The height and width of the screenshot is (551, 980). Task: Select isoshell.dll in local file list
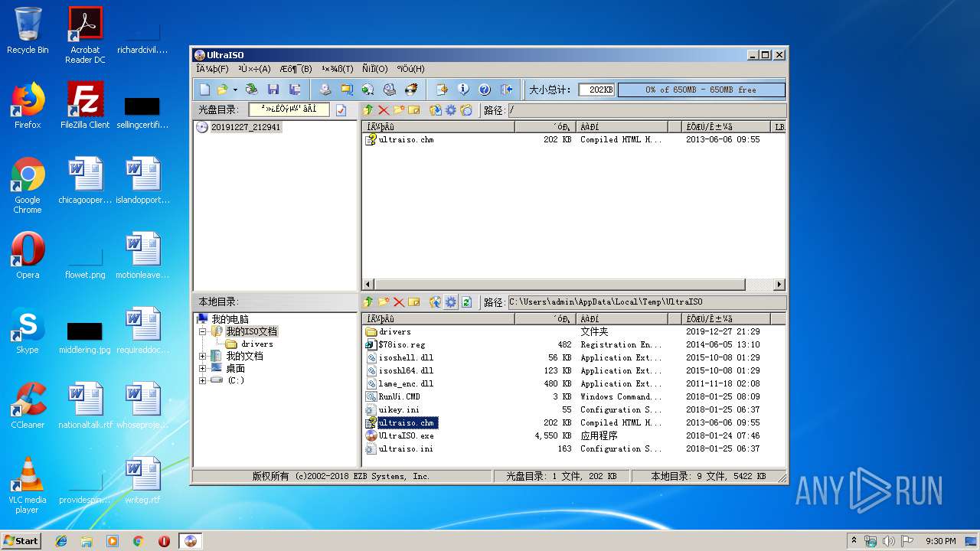pyautogui.click(x=406, y=358)
